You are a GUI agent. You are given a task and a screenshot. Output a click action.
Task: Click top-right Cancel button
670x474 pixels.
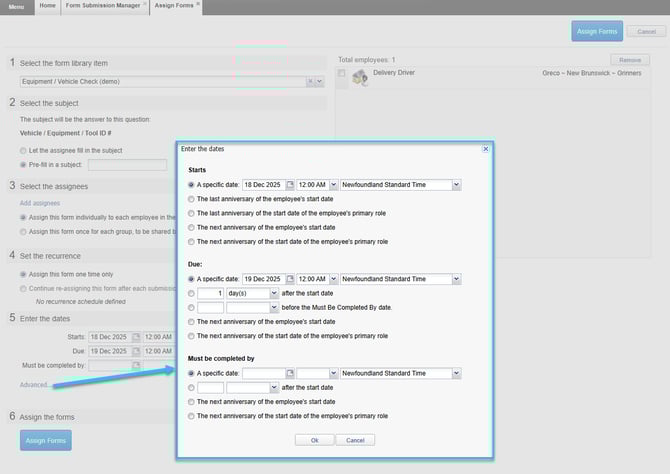coord(646,32)
